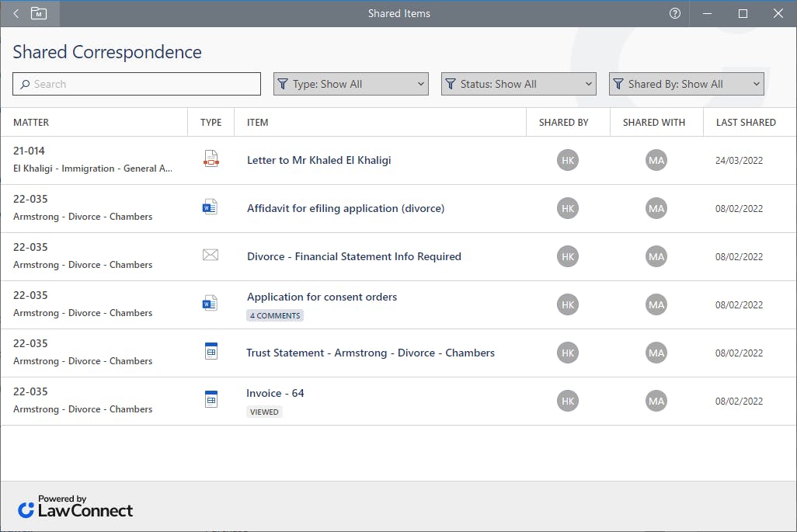Open the help question mark icon

coord(675,13)
